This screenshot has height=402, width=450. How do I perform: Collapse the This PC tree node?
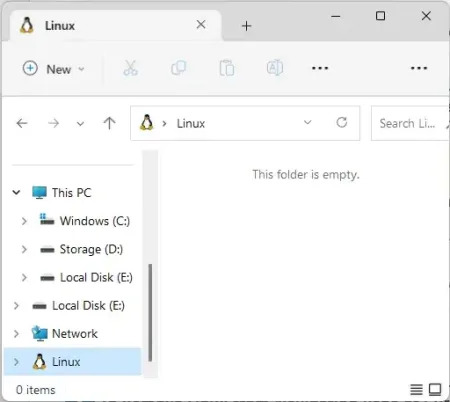click(x=16, y=192)
